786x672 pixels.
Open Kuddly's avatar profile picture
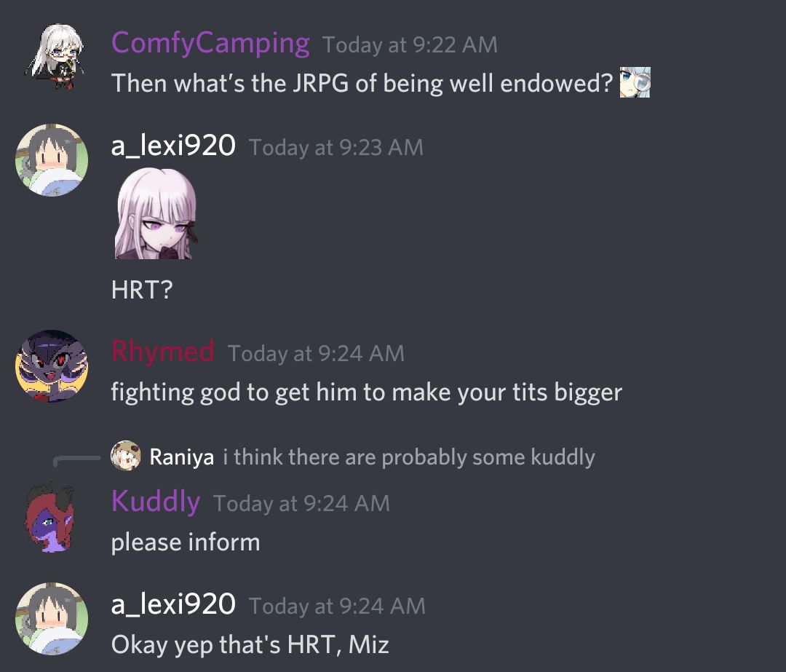click(x=50, y=518)
